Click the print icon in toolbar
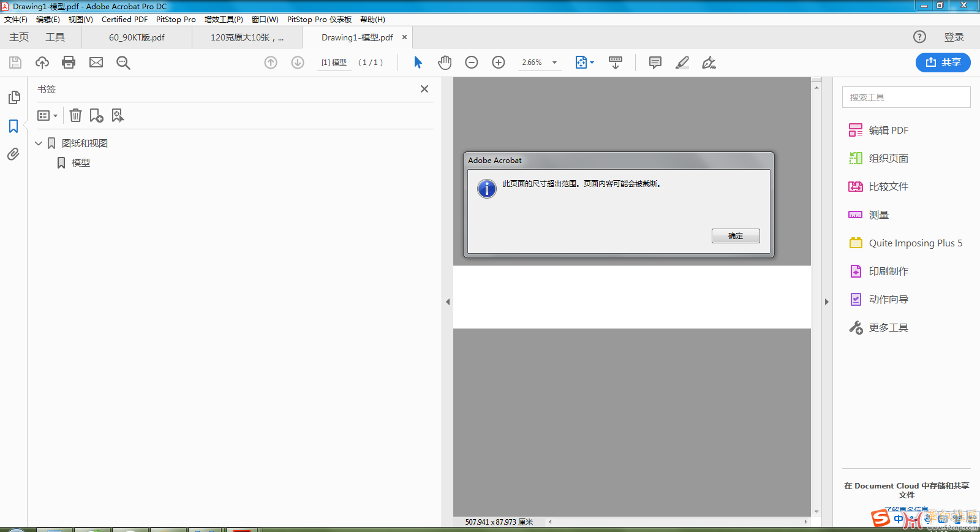The height and width of the screenshot is (532, 980). coord(69,63)
